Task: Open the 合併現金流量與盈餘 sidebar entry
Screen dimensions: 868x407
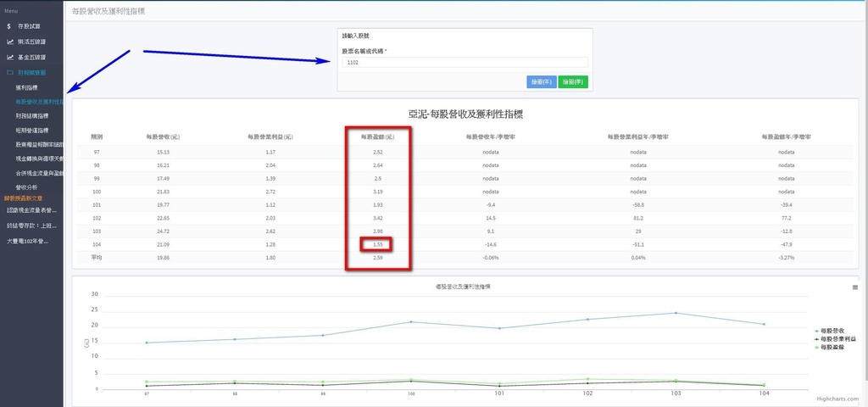Action: (39, 173)
